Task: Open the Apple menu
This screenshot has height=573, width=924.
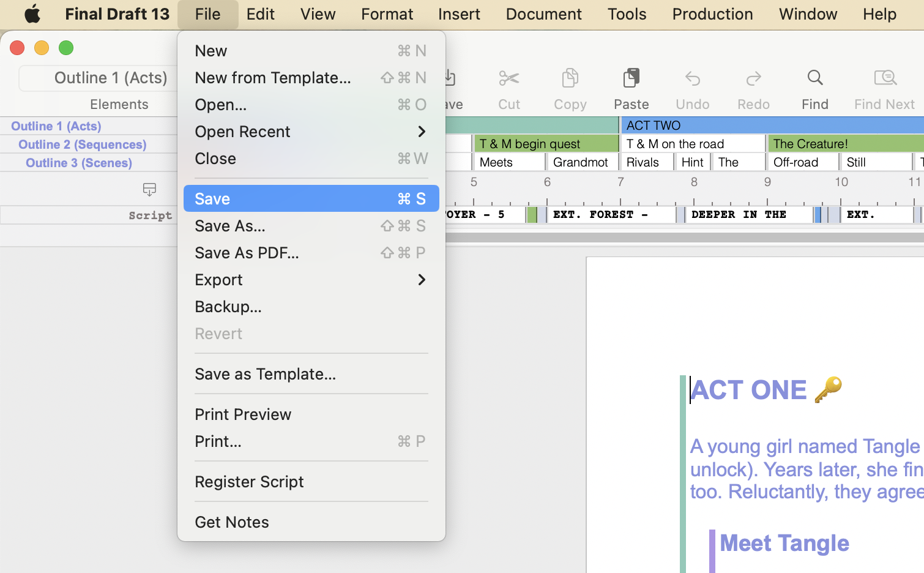Action: point(32,14)
